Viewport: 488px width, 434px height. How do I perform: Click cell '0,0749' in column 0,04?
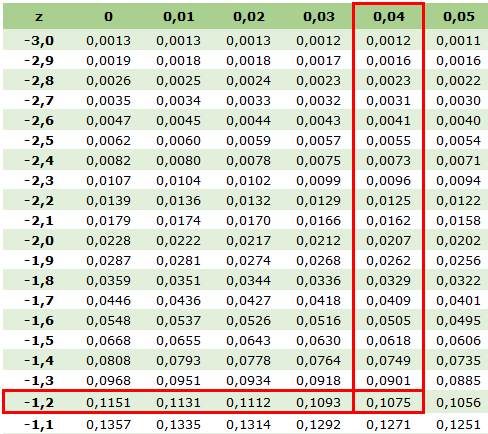(x=389, y=361)
